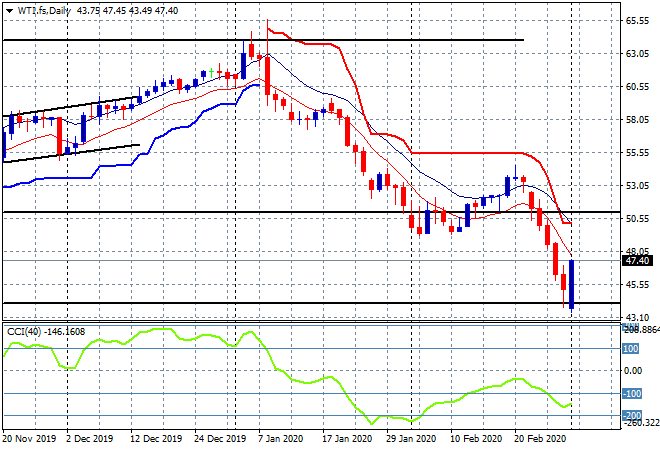Click the 24 Dec 2019 date label
Image resolution: width=660 pixels, height=450 pixels.
coord(220,439)
